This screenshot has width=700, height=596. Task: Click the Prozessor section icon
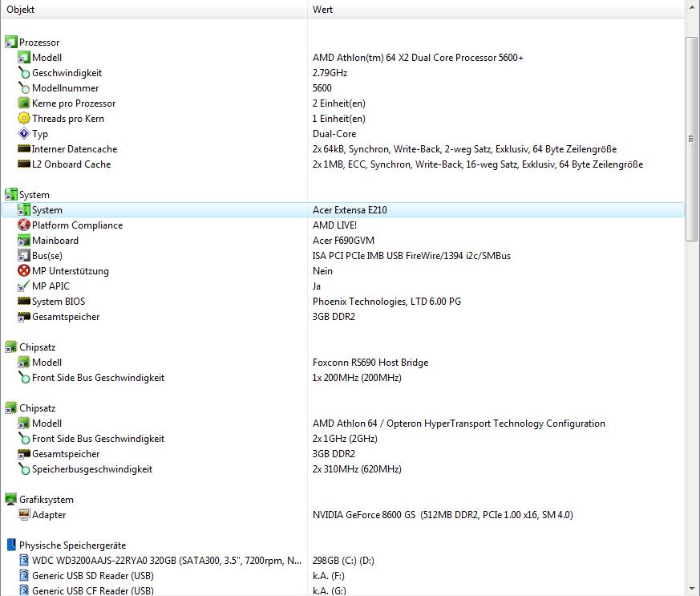10,43
